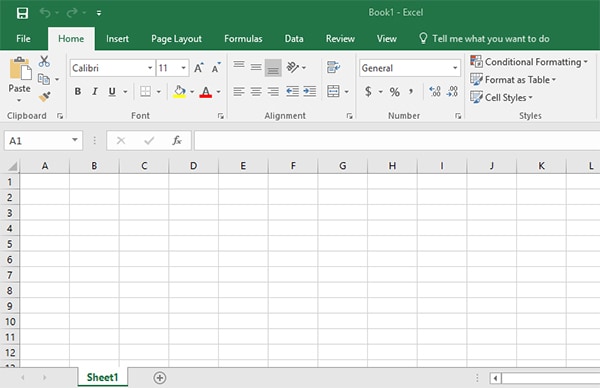This screenshot has height=388, width=600.
Task: Open the Customize Quick Access Toolbar arrow
Action: click(99, 13)
